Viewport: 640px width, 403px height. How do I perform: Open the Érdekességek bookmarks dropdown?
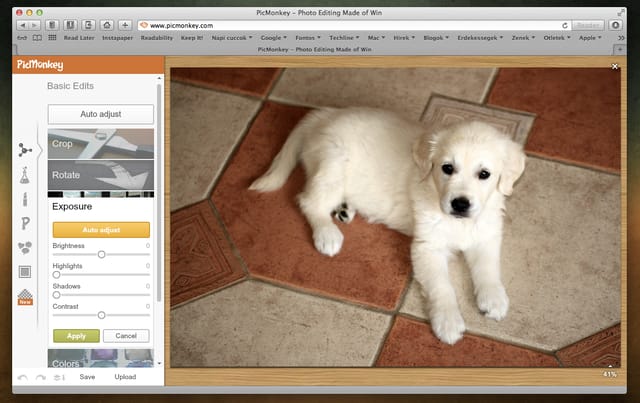[480, 38]
